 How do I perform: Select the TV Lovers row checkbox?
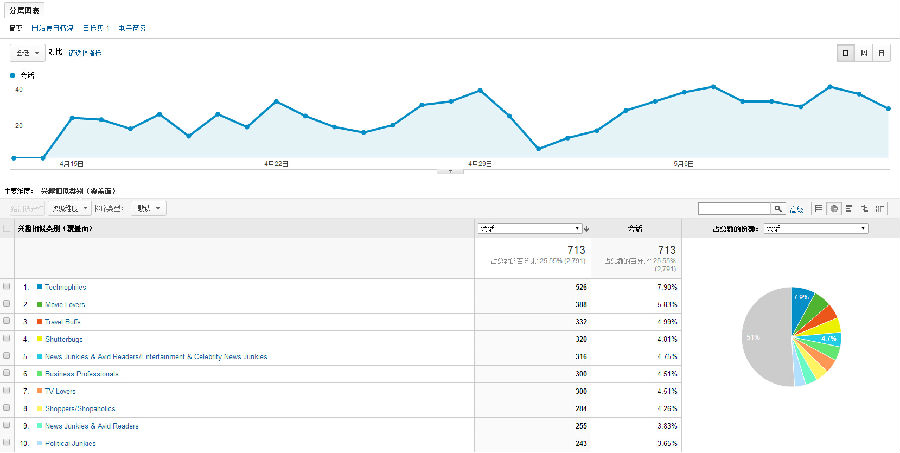(8, 391)
